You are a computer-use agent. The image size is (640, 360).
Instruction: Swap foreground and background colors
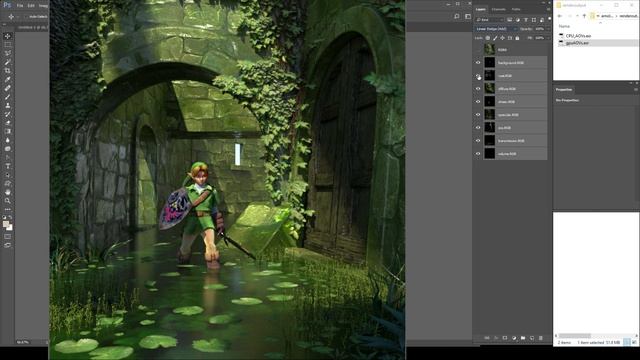[x=11, y=218]
